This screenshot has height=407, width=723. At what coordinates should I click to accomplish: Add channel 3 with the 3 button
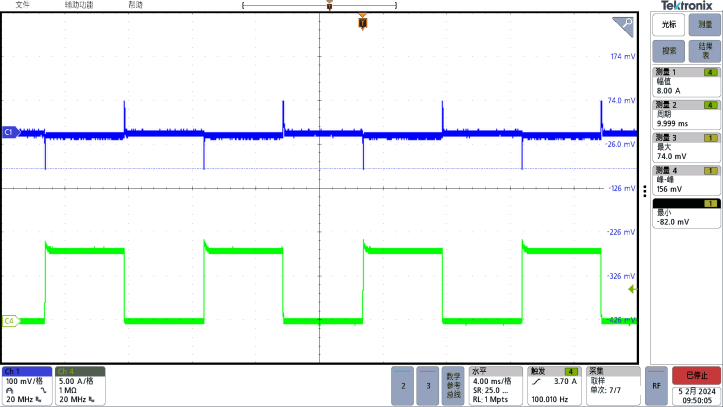428,386
